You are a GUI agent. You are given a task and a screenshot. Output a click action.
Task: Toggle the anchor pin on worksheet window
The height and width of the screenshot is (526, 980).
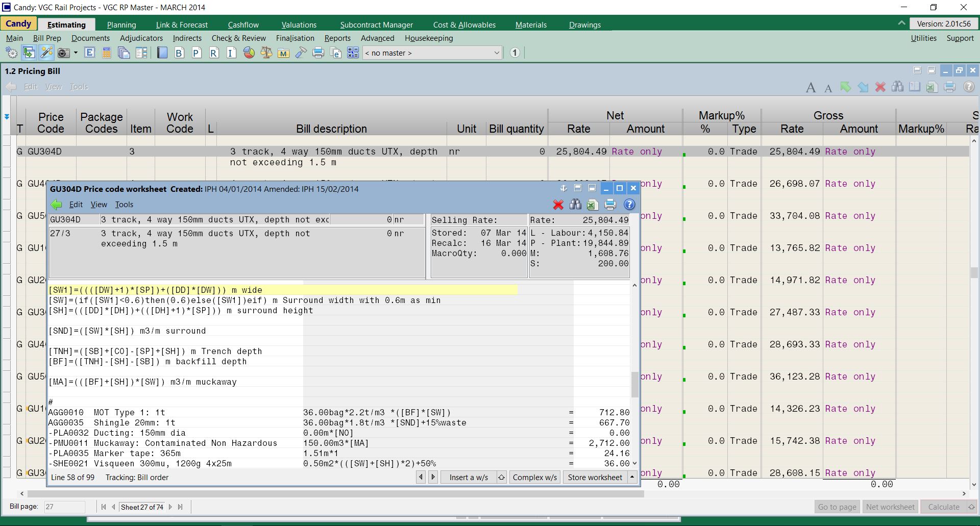click(x=563, y=188)
